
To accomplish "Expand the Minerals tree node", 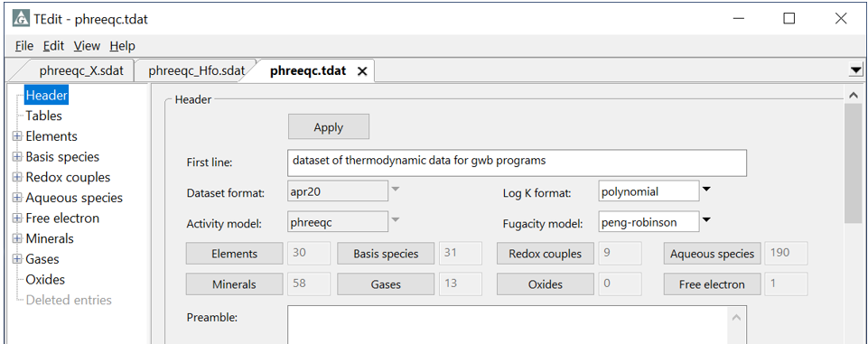I will (17, 239).
